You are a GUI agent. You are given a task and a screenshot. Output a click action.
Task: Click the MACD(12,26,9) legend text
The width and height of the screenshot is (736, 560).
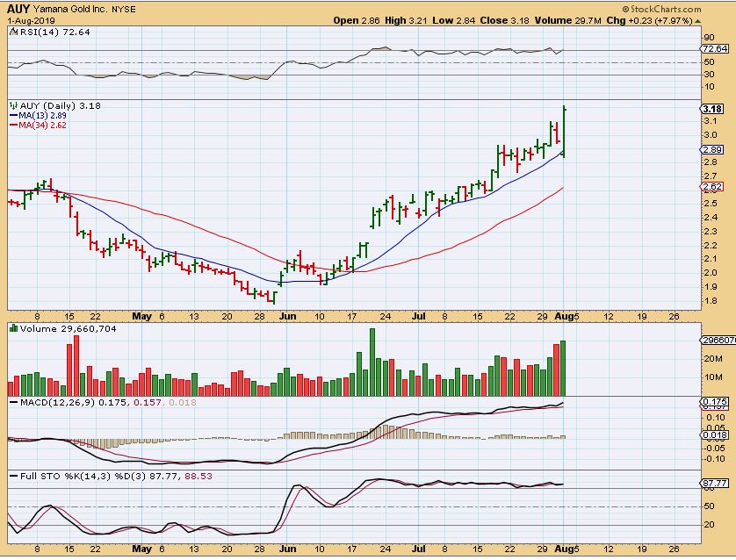[58, 402]
